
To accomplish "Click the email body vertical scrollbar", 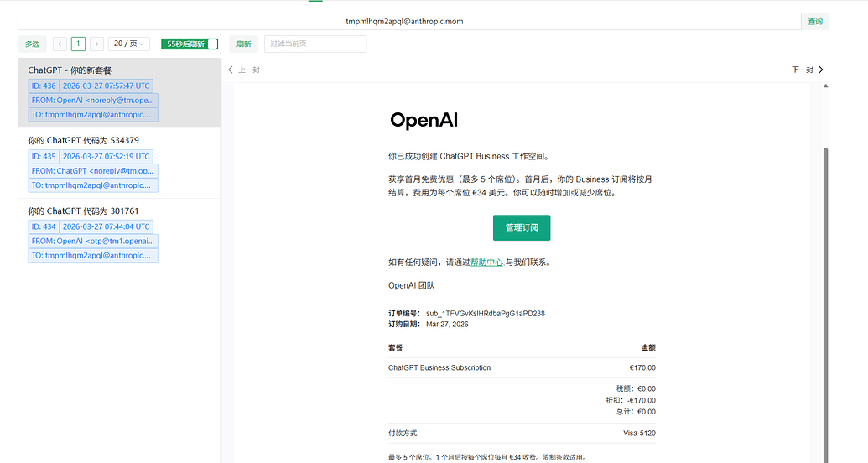I will pyautogui.click(x=825, y=304).
